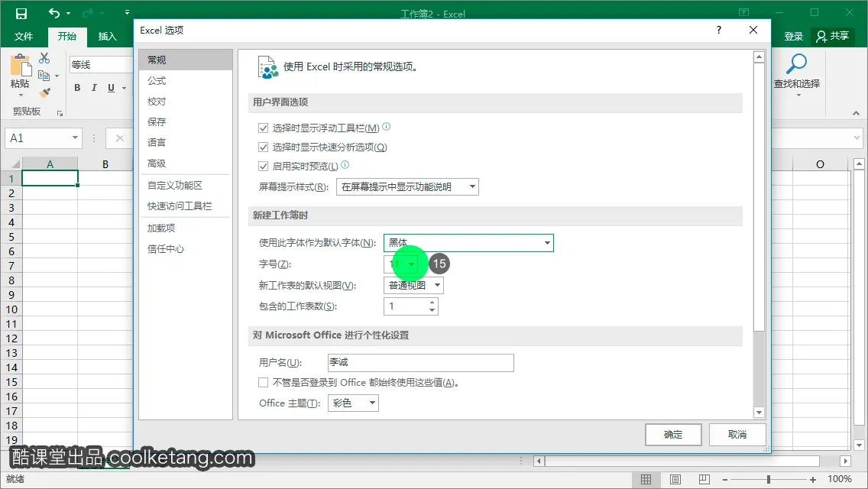The height and width of the screenshot is (489, 868).
Task: Enable 不管是否登录到 Office checkbox
Action: point(264,383)
